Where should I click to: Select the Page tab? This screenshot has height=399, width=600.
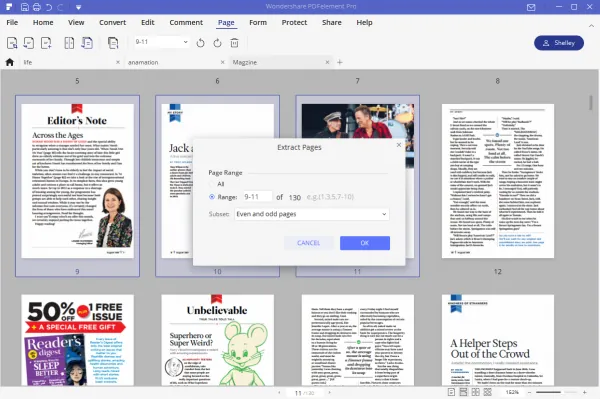(x=226, y=23)
